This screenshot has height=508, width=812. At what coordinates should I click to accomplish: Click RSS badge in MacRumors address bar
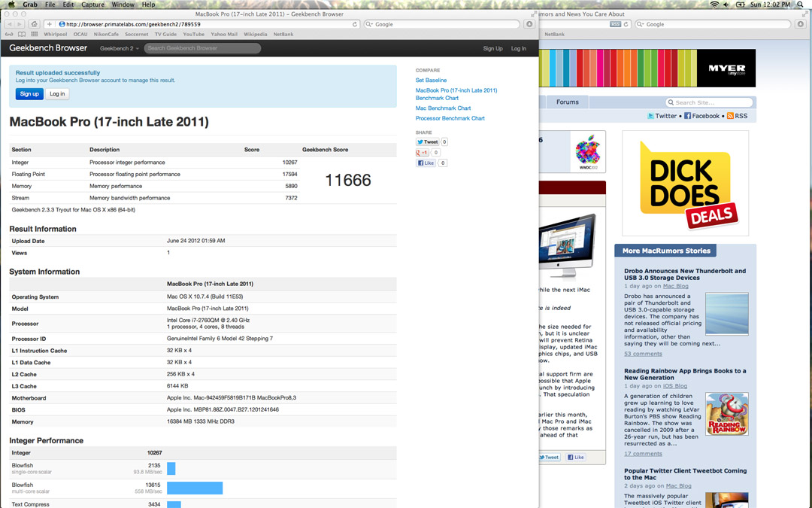click(615, 24)
